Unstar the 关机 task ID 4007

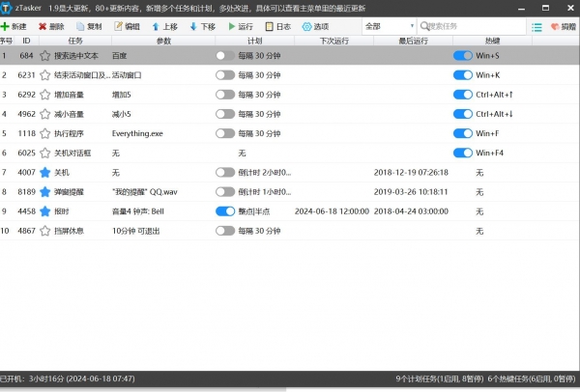pos(45,173)
